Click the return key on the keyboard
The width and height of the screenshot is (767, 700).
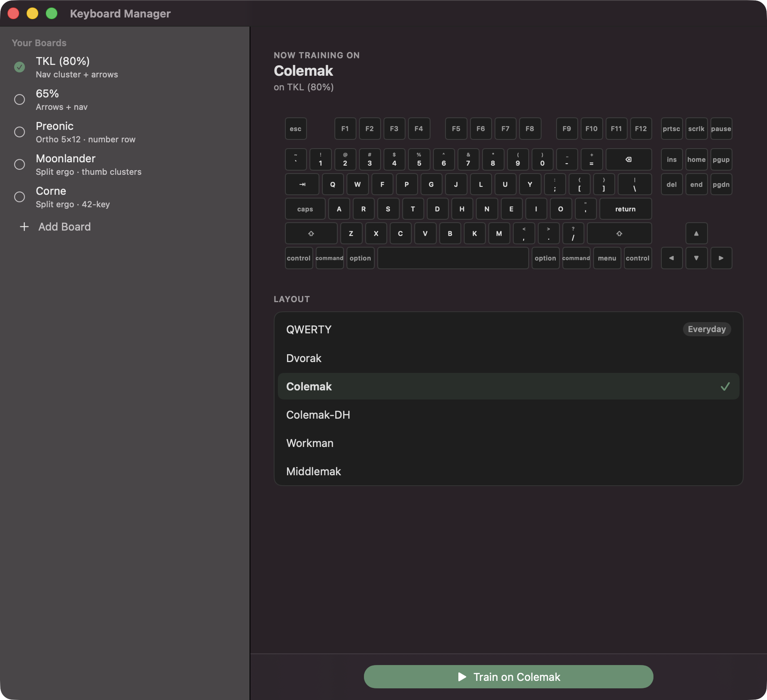[x=626, y=209]
